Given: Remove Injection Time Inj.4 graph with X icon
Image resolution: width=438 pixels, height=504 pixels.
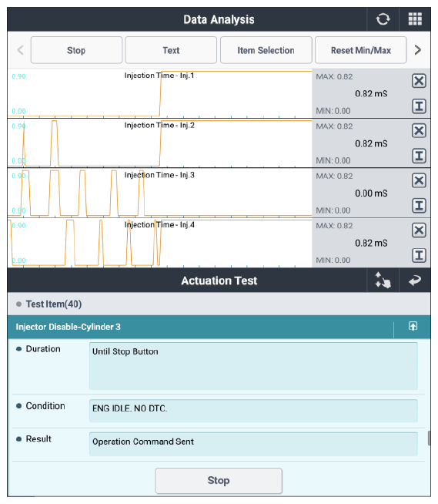Looking at the screenshot, I should pyautogui.click(x=419, y=230).
